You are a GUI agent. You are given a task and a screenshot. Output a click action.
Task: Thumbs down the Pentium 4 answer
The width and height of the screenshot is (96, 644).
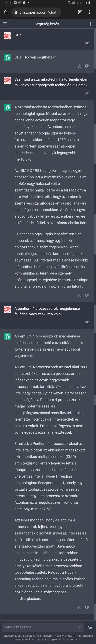(87, 607)
